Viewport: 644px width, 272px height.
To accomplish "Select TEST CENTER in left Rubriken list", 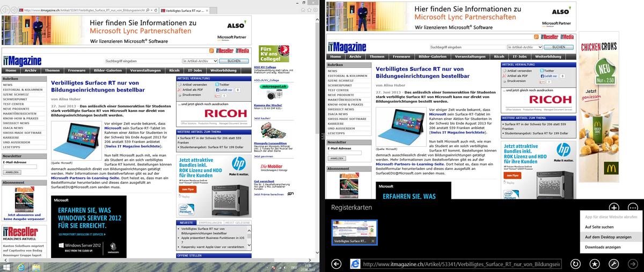I will tap(13, 104).
